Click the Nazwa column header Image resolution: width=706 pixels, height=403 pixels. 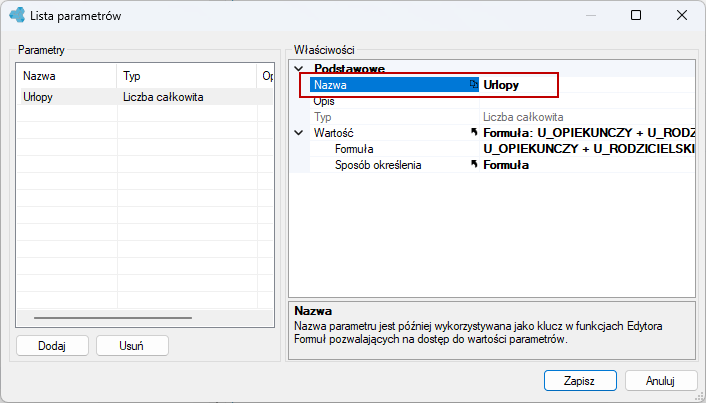click(x=67, y=76)
